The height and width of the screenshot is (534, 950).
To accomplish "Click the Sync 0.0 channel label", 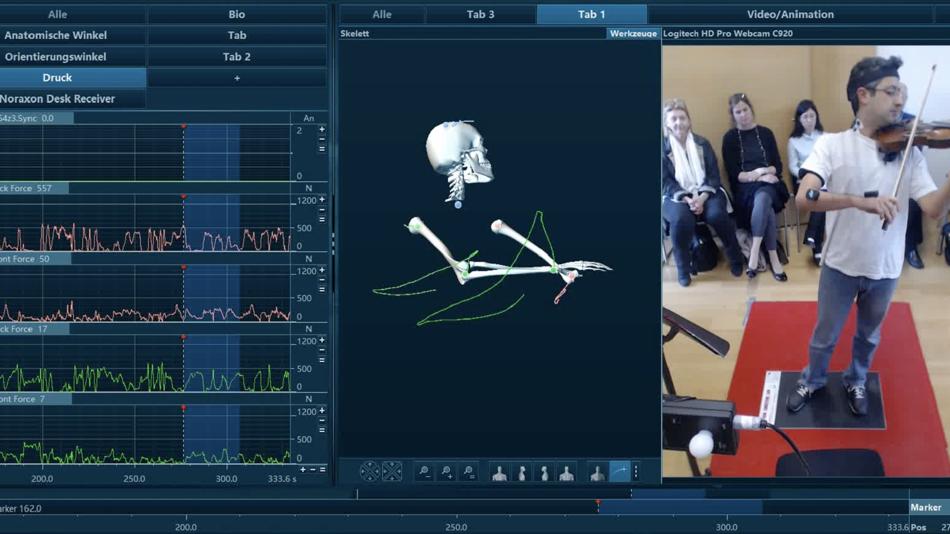I will click(36, 118).
